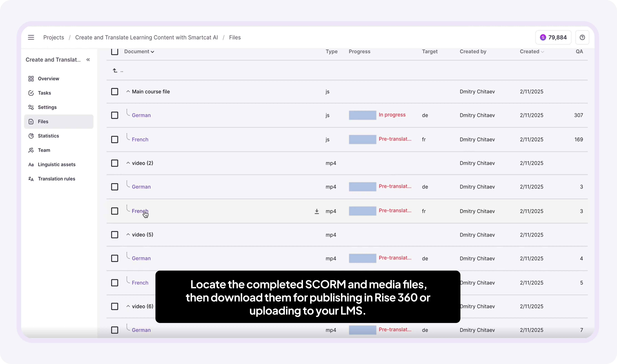
Task: Check the Main course file German checkbox
Action: 115,115
